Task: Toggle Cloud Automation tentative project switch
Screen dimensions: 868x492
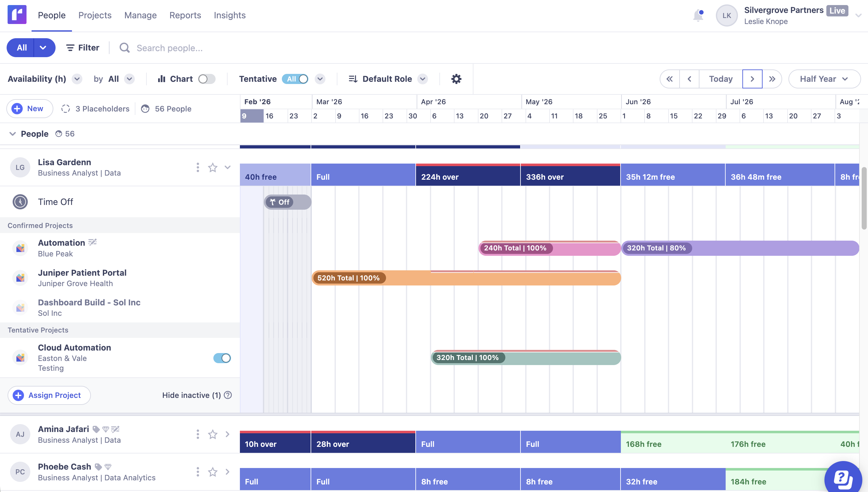Action: pyautogui.click(x=222, y=358)
